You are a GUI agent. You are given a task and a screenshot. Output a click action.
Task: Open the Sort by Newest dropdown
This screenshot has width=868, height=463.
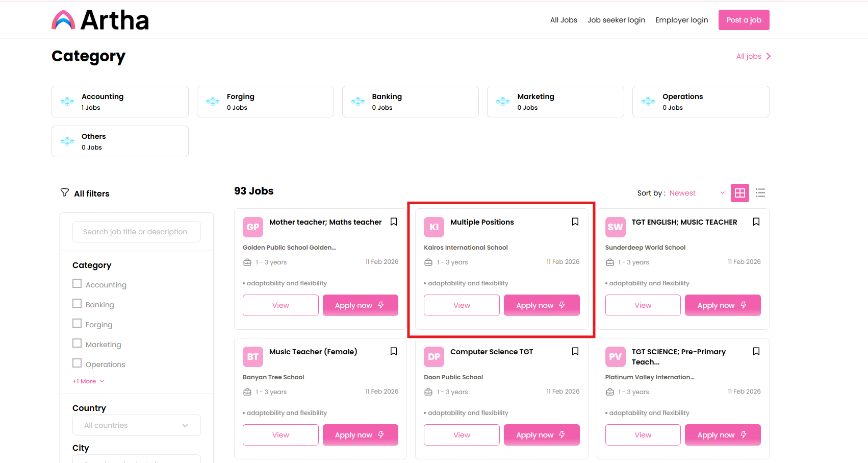pyautogui.click(x=697, y=193)
